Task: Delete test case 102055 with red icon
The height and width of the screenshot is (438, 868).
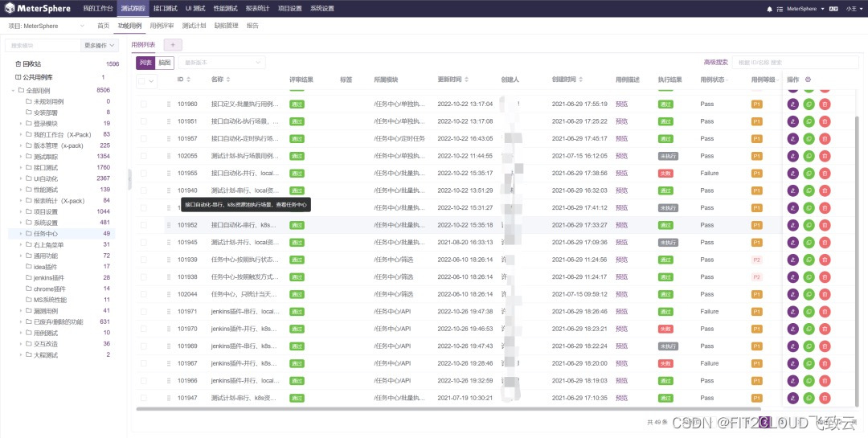Action: [825, 156]
